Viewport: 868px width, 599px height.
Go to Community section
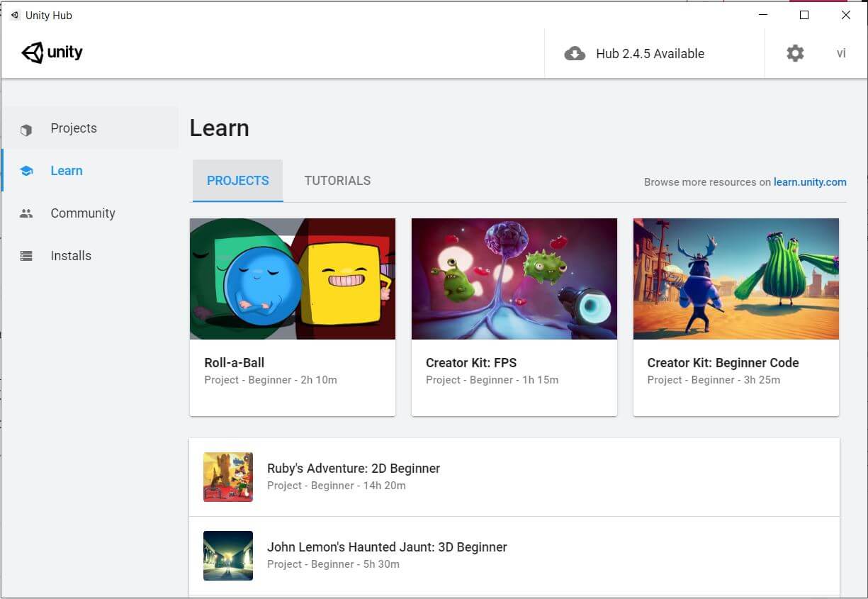tap(91, 213)
